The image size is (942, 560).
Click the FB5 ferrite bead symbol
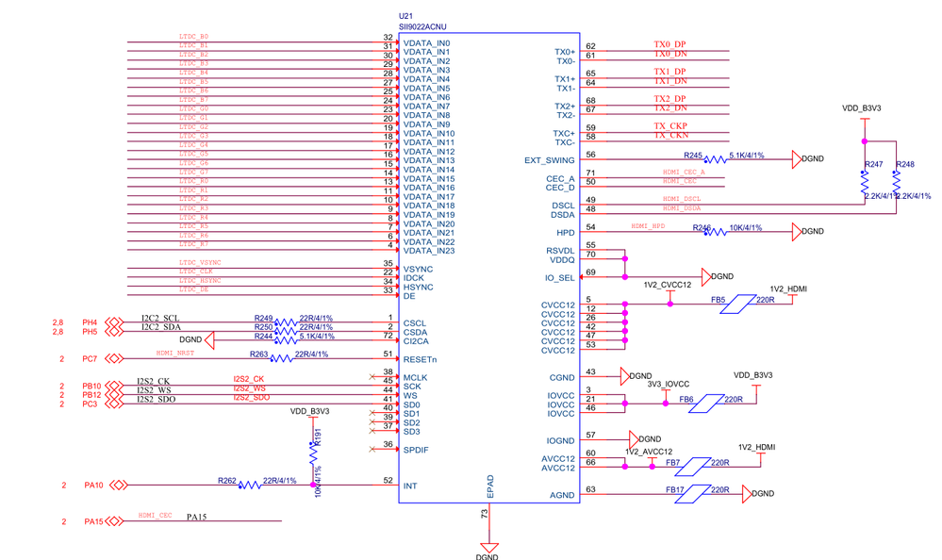point(737,304)
